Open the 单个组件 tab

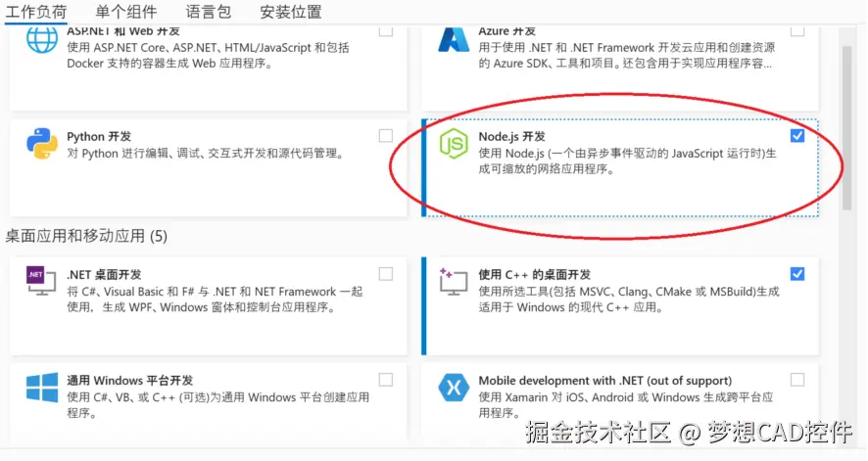(125, 12)
